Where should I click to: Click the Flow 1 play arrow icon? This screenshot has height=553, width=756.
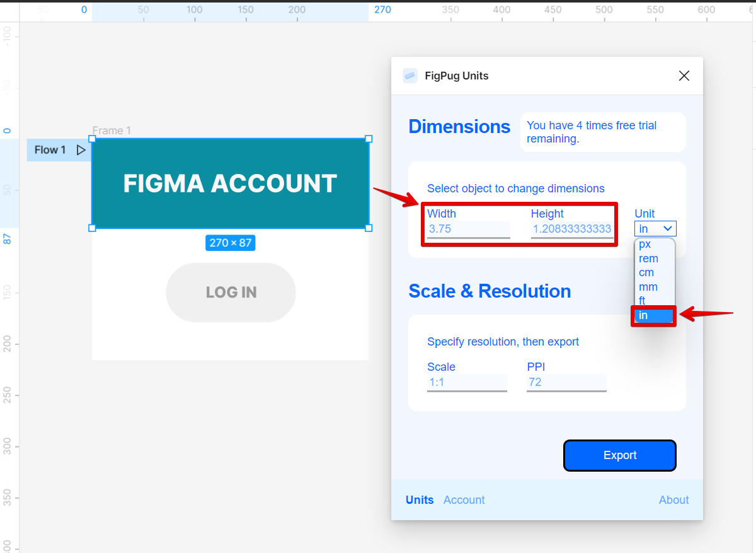click(81, 150)
